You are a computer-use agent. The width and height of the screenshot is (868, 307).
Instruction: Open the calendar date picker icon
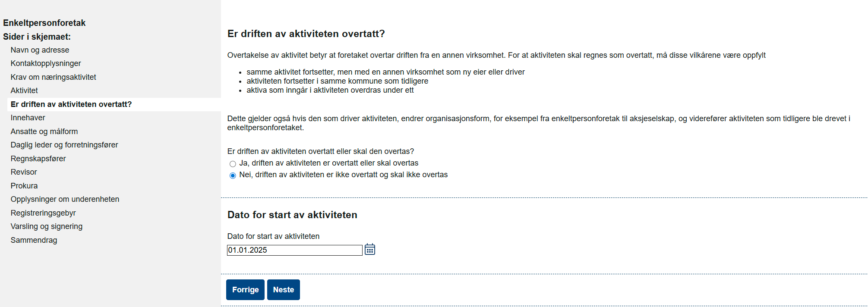pos(369,250)
